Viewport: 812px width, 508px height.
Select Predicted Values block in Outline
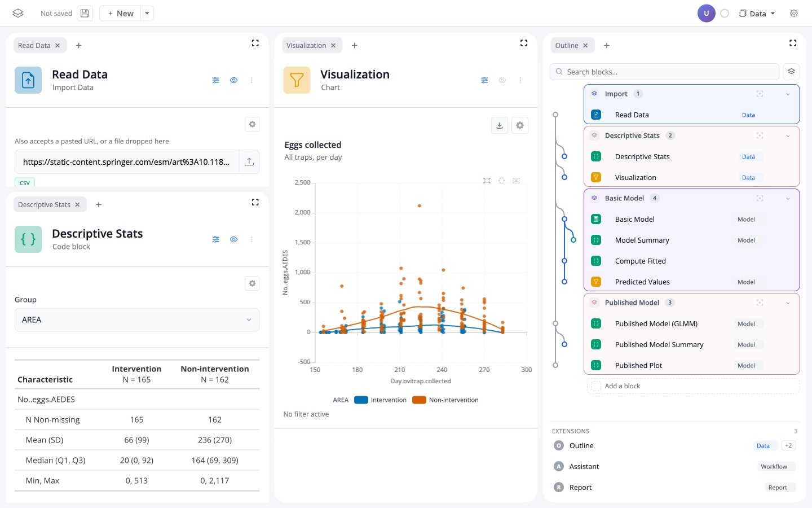[x=691, y=282]
